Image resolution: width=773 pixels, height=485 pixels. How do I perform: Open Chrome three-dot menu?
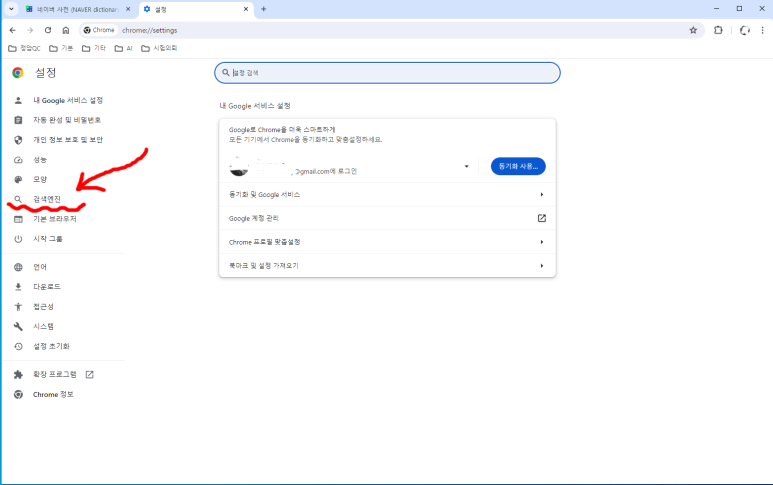[762, 30]
